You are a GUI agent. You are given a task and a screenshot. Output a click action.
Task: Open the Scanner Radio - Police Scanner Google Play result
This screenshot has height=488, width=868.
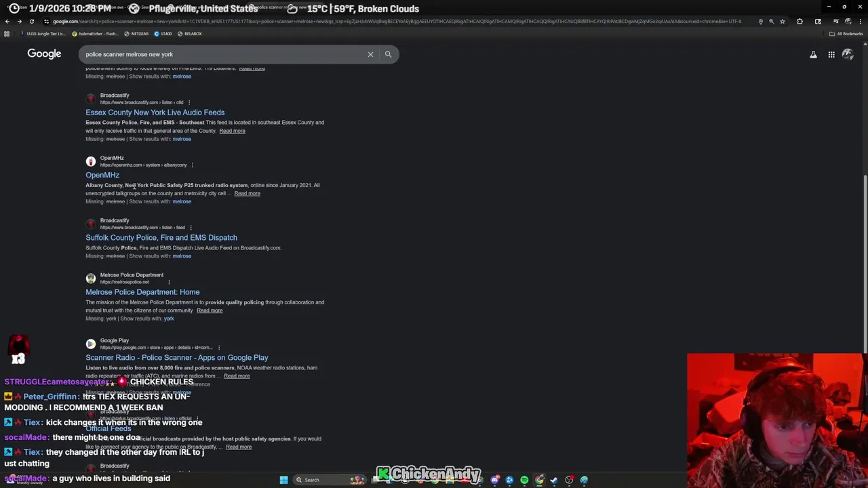[x=176, y=358]
